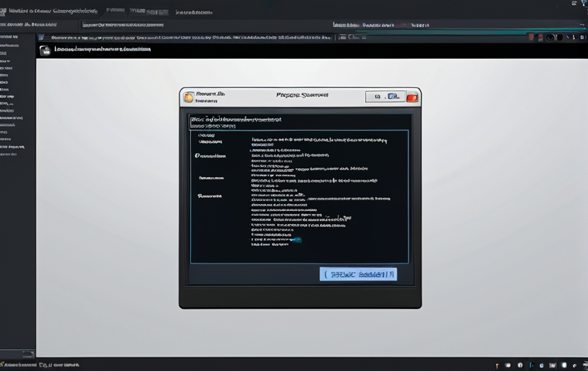The width and height of the screenshot is (588, 371).
Task: Click the orange round icon in dialog title bar
Action: pyautogui.click(x=189, y=97)
